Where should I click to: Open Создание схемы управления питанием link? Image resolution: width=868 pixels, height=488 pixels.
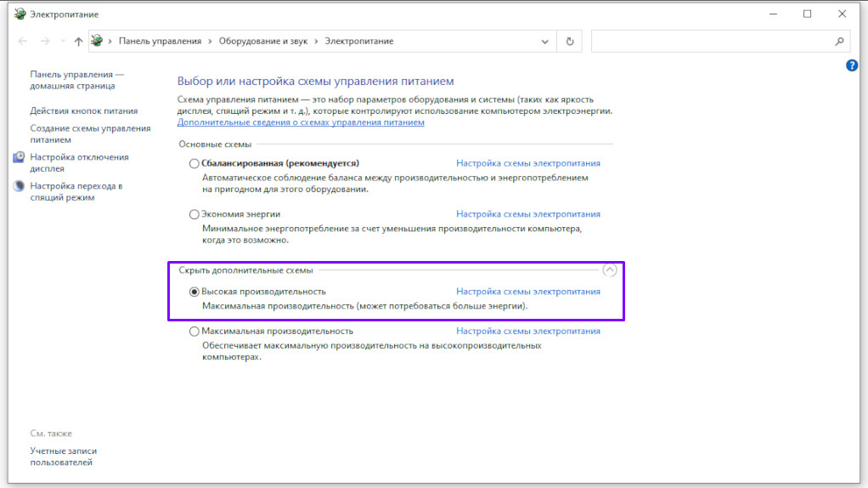click(90, 133)
